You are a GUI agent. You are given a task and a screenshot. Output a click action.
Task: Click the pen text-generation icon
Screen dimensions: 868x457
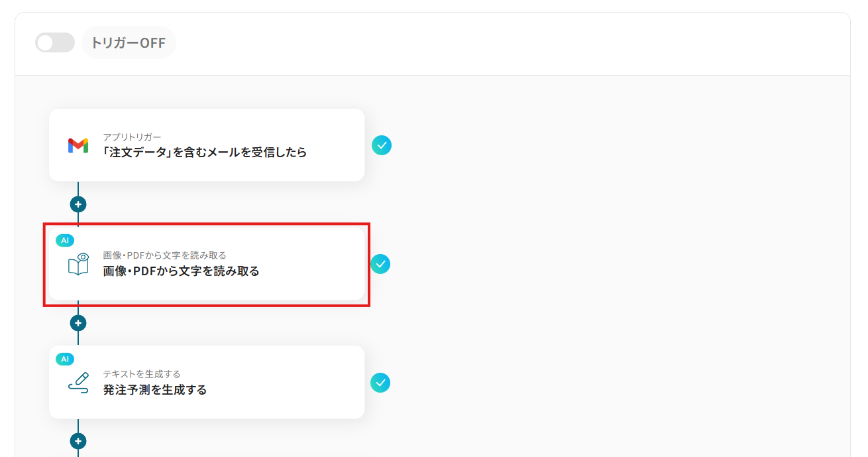78,383
